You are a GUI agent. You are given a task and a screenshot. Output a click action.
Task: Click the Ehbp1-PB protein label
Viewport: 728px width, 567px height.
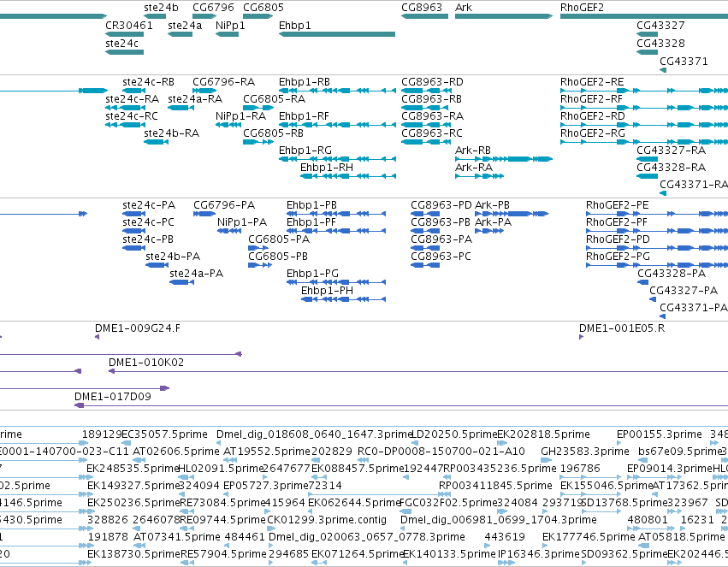click(x=311, y=205)
